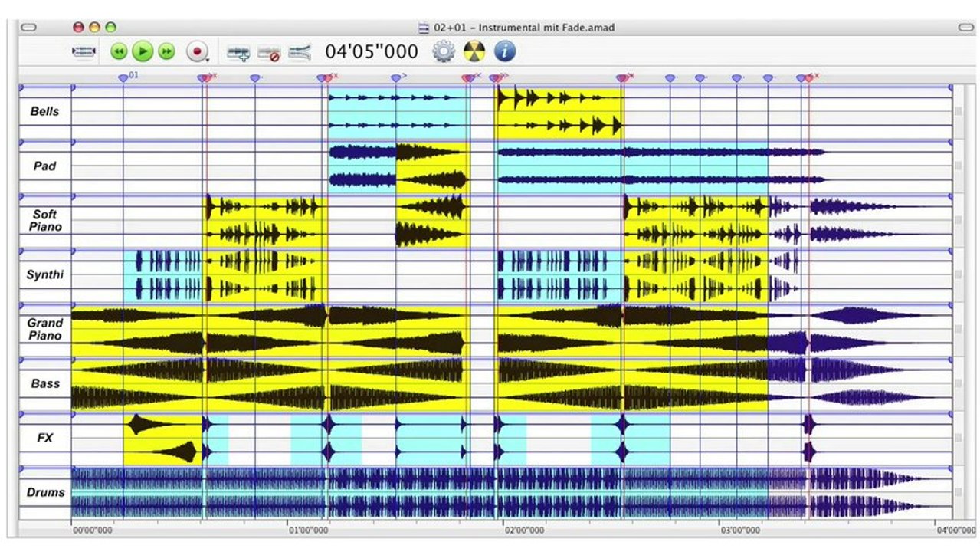Select the Bass track label
Viewport: 980px width, 552px height.
44,383
